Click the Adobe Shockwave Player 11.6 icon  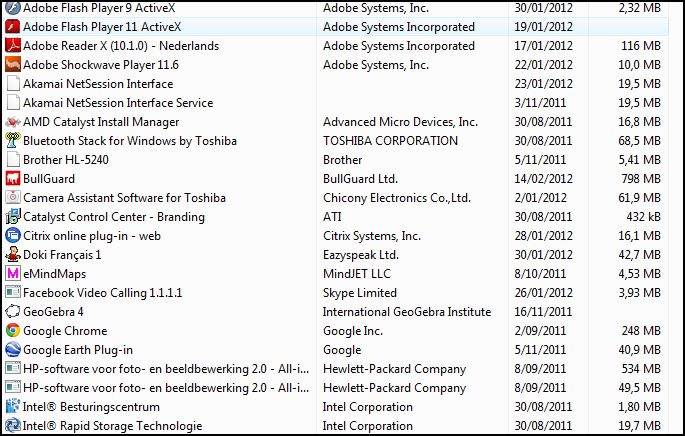click(x=13, y=65)
